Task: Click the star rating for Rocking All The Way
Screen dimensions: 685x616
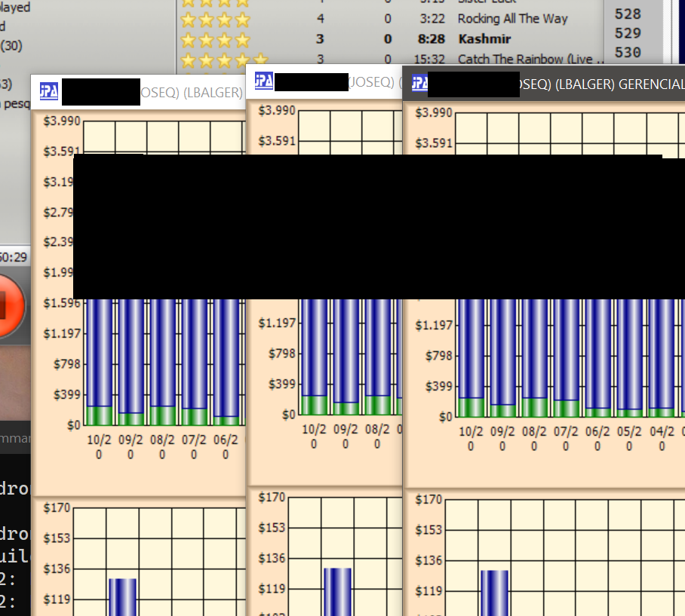Action: 214,19
